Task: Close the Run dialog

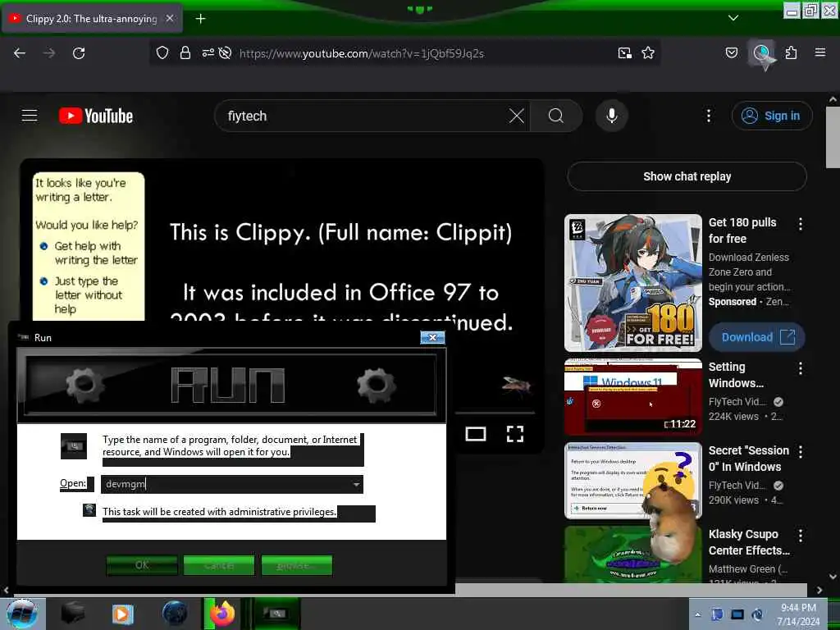Action: [x=432, y=337]
